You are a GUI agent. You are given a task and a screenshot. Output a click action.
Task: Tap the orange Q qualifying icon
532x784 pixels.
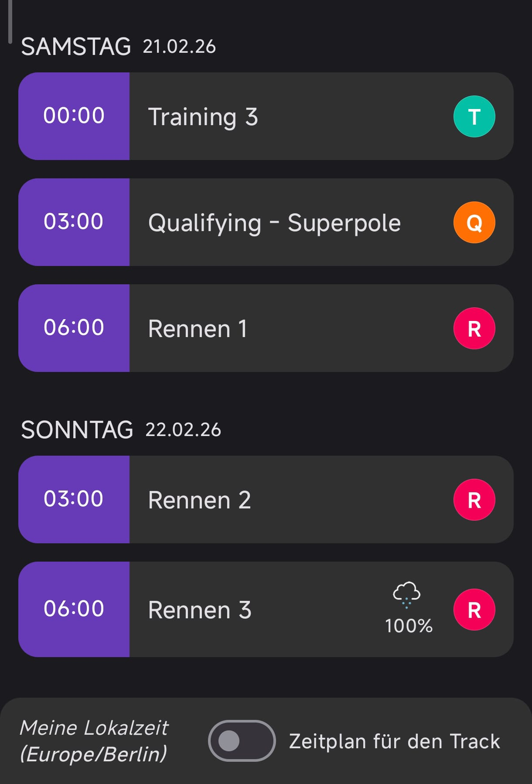pyautogui.click(x=474, y=222)
